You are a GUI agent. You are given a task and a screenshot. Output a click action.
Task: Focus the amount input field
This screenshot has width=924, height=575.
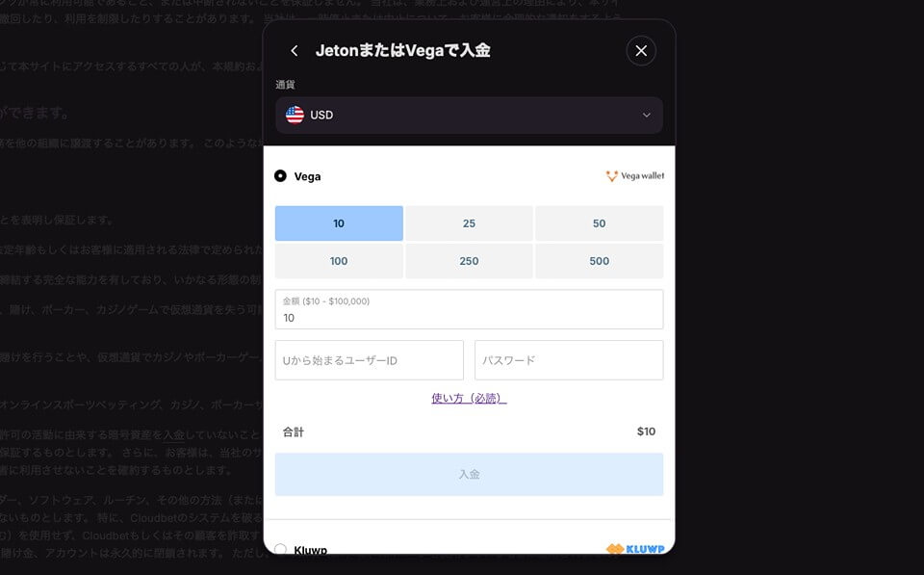tap(469, 309)
